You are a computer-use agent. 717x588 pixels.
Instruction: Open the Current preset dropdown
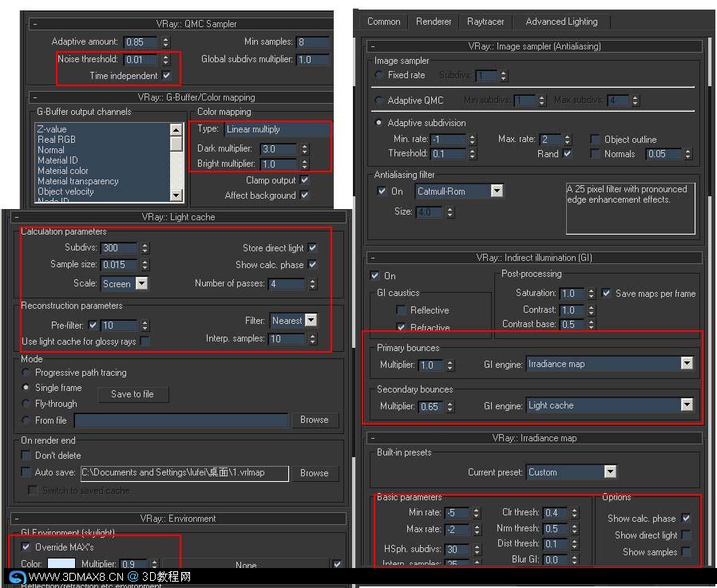pyautogui.click(x=610, y=472)
